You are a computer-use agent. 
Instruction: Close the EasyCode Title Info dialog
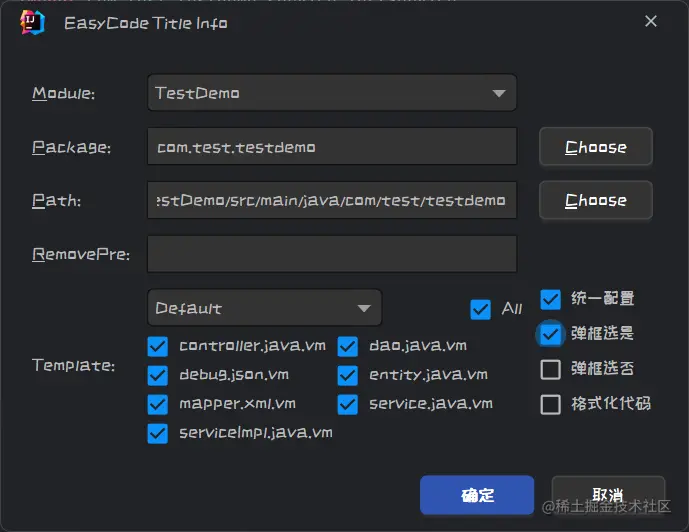point(651,21)
